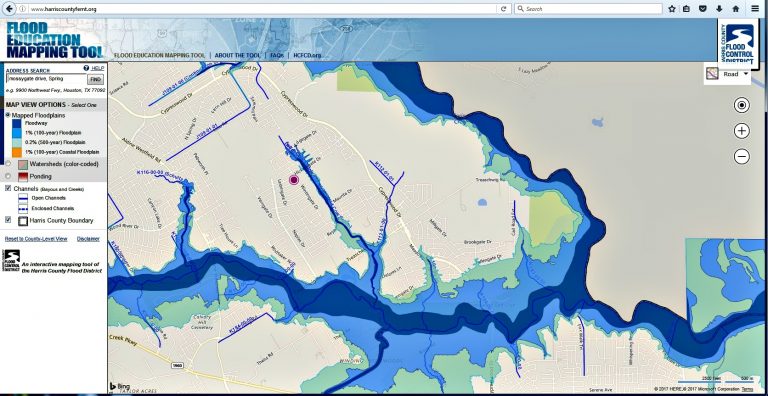Zoom in with the map plus button
This screenshot has height=396, width=768.
click(742, 131)
